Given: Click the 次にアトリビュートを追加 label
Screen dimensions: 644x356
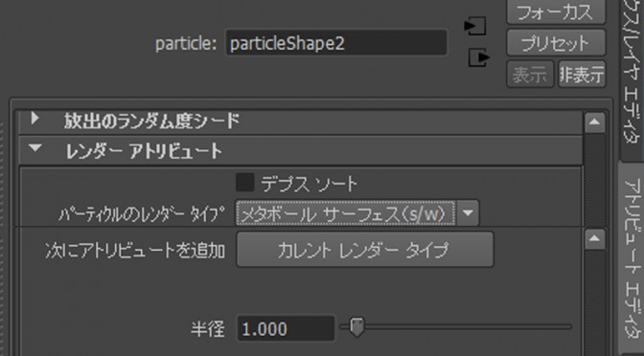Looking at the screenshot, I should (x=135, y=250).
